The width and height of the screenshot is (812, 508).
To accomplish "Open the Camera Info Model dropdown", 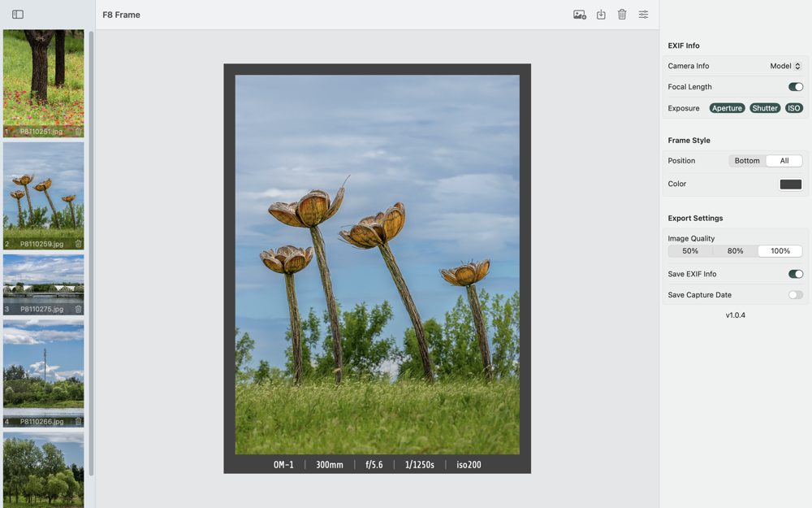I will pyautogui.click(x=785, y=66).
